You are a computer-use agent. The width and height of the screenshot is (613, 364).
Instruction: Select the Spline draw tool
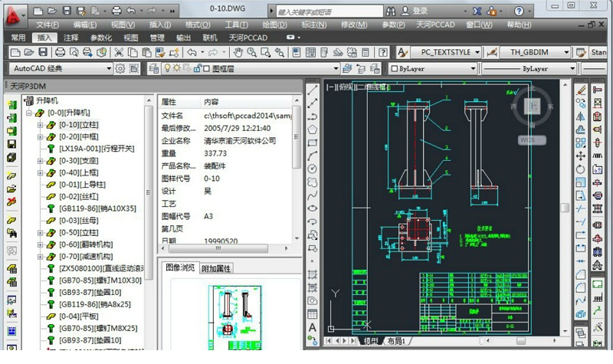point(312,195)
